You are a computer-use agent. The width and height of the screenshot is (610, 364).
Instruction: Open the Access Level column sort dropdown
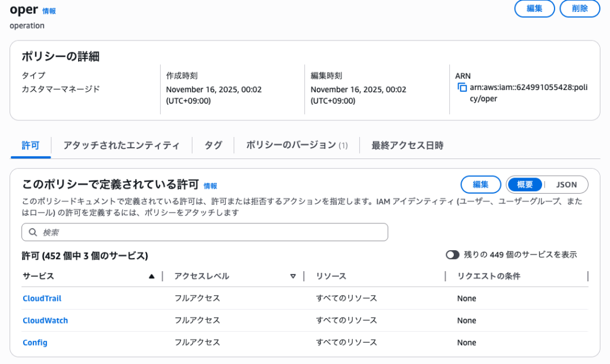[292, 276]
